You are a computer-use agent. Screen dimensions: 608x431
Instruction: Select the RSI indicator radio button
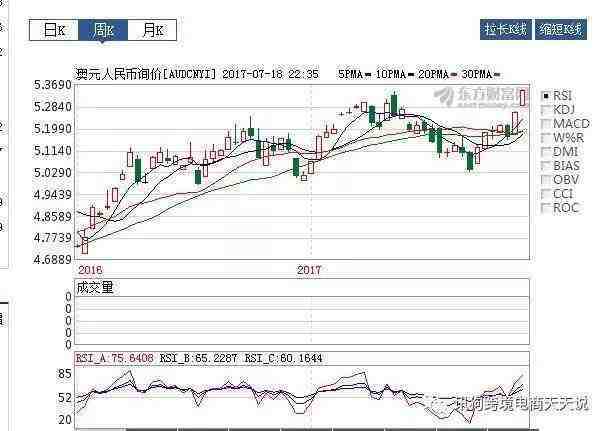pos(546,96)
